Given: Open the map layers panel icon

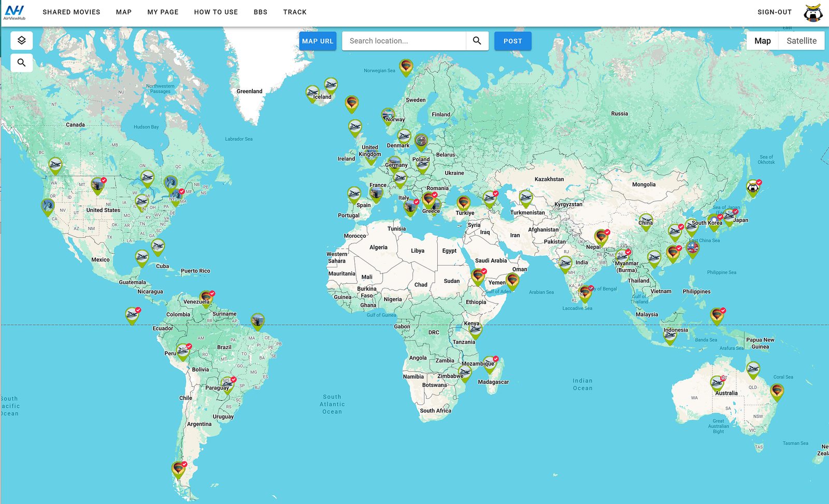Looking at the screenshot, I should 22,40.
